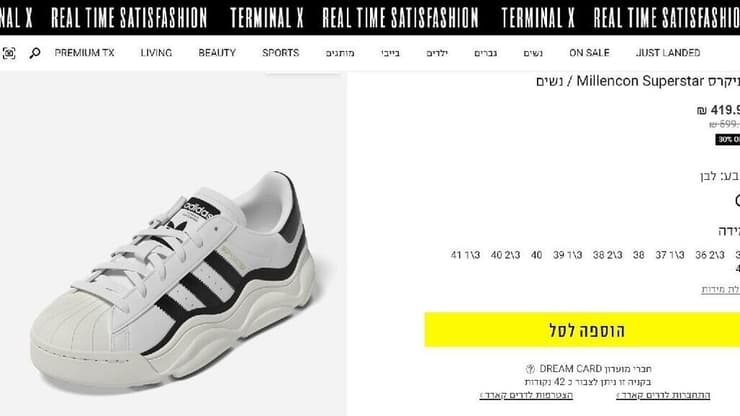Viewport: 740px width, 416px height.
Task: Open the ON SALE section
Action: pos(589,53)
